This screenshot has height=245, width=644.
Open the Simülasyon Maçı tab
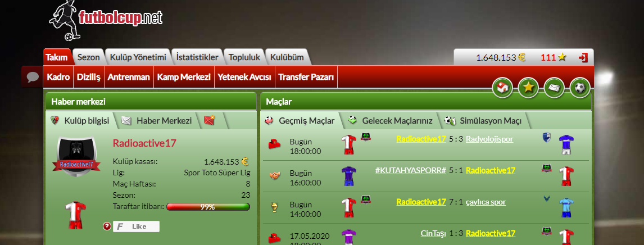pyautogui.click(x=483, y=121)
